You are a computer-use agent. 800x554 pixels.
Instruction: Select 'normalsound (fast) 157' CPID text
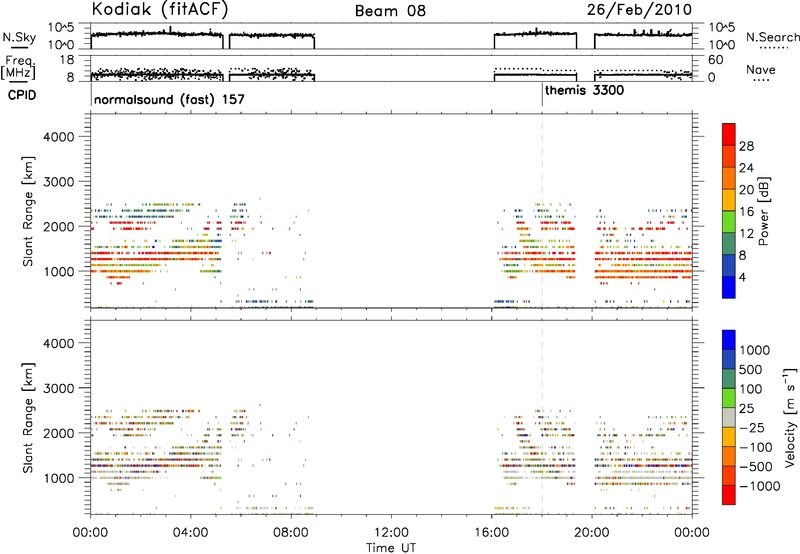[169, 99]
